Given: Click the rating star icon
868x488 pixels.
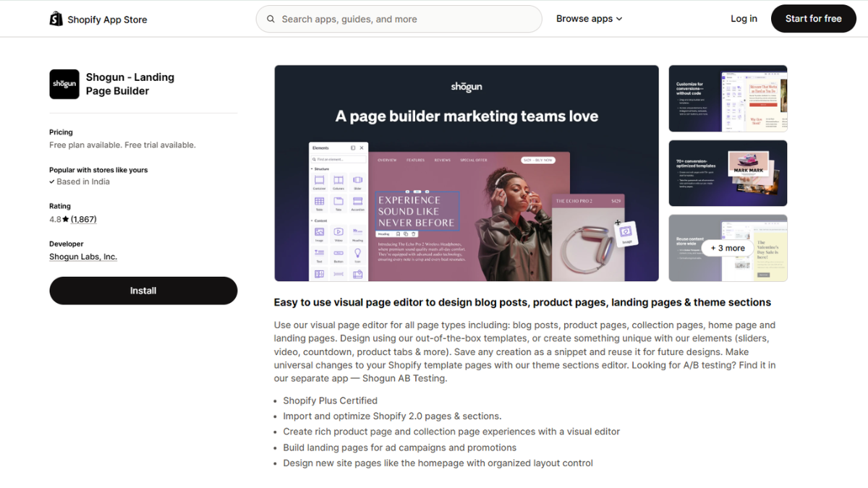Looking at the screenshot, I should [66, 219].
